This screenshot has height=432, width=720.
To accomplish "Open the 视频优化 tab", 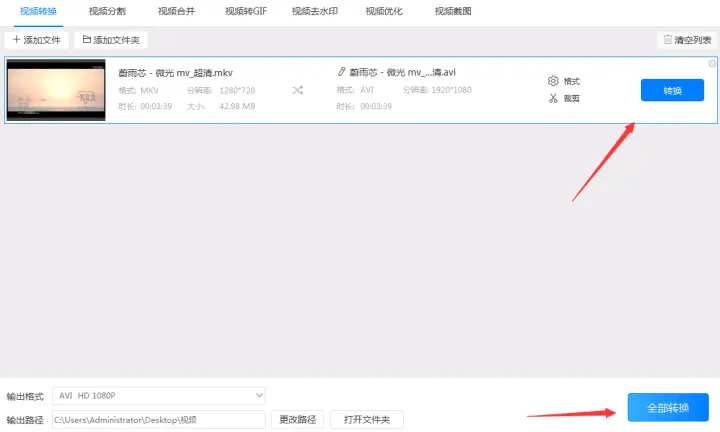I will click(384, 11).
